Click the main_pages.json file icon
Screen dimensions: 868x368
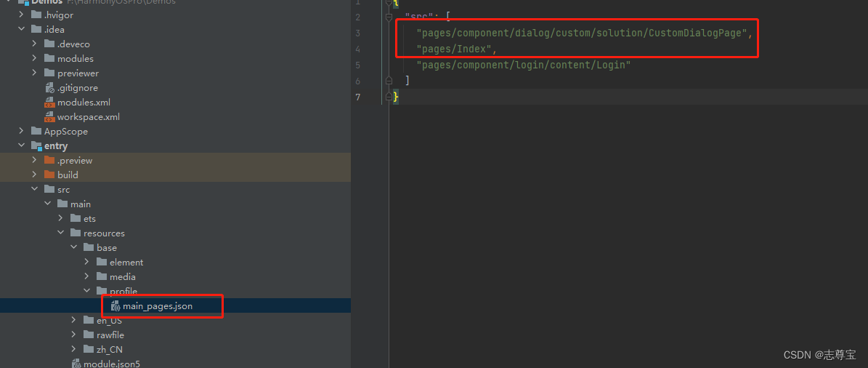tap(115, 305)
